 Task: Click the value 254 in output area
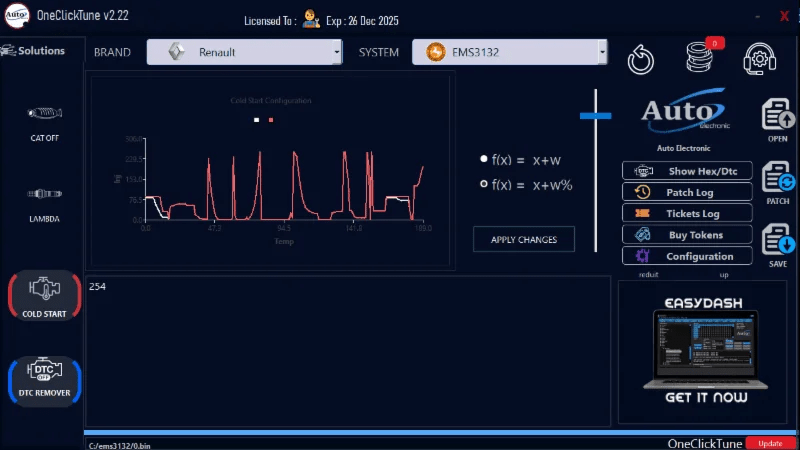click(97, 286)
